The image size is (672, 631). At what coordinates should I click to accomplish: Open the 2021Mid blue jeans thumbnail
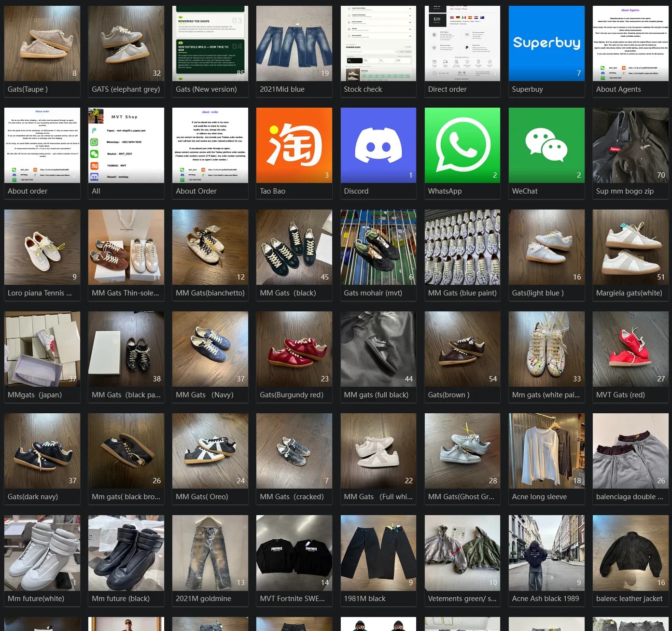coord(294,43)
